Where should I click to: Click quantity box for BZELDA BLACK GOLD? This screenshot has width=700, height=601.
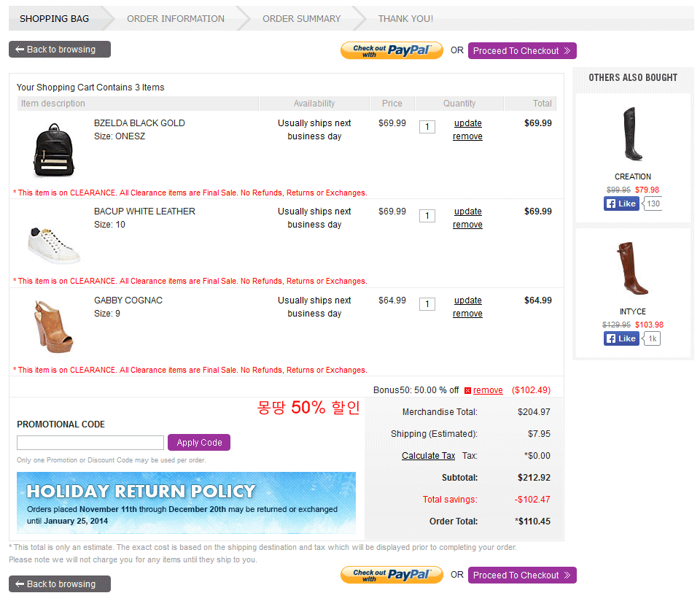(427, 127)
